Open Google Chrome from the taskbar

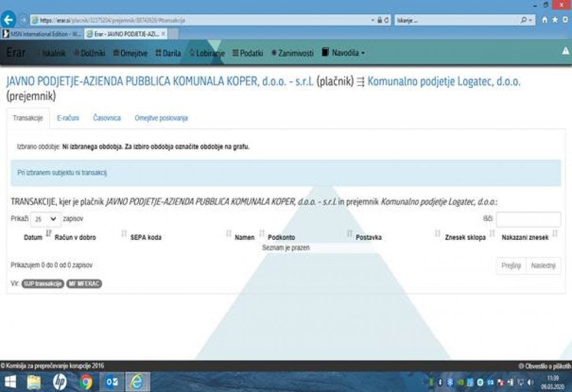pyautogui.click(x=86, y=382)
